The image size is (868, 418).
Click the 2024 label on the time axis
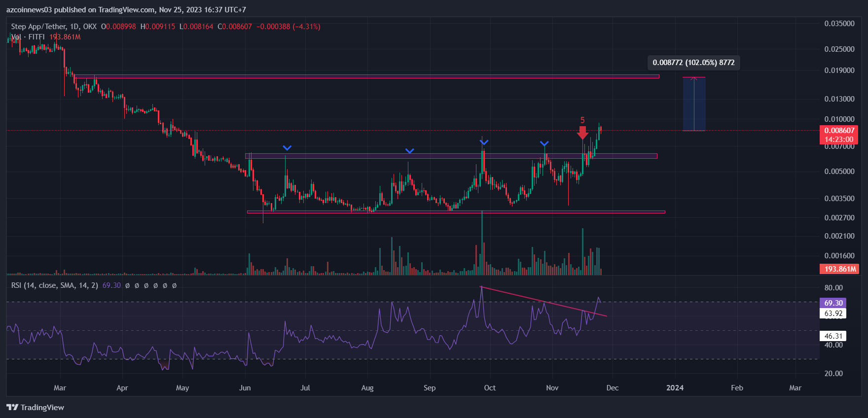pyautogui.click(x=675, y=388)
